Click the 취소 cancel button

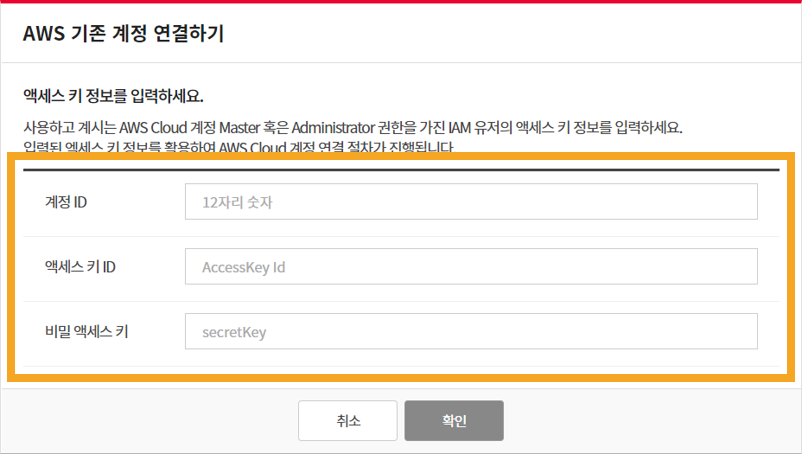(x=348, y=420)
